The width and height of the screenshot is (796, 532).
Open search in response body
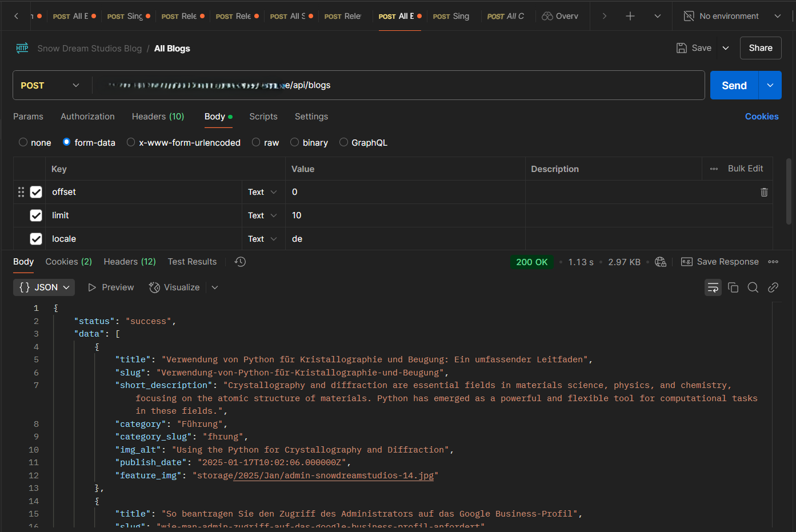[x=753, y=287]
